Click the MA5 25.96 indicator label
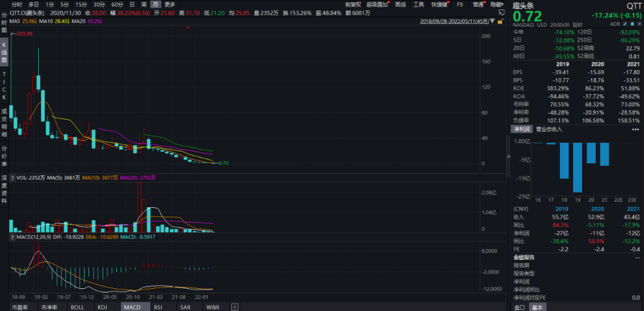The height and width of the screenshot is (311, 644). (23, 21)
